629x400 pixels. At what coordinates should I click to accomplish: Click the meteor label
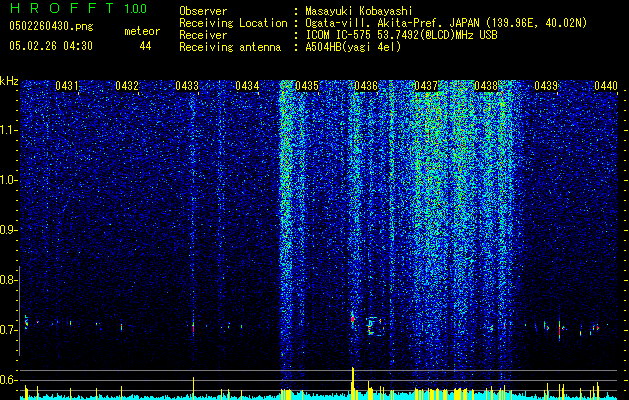[x=142, y=31]
